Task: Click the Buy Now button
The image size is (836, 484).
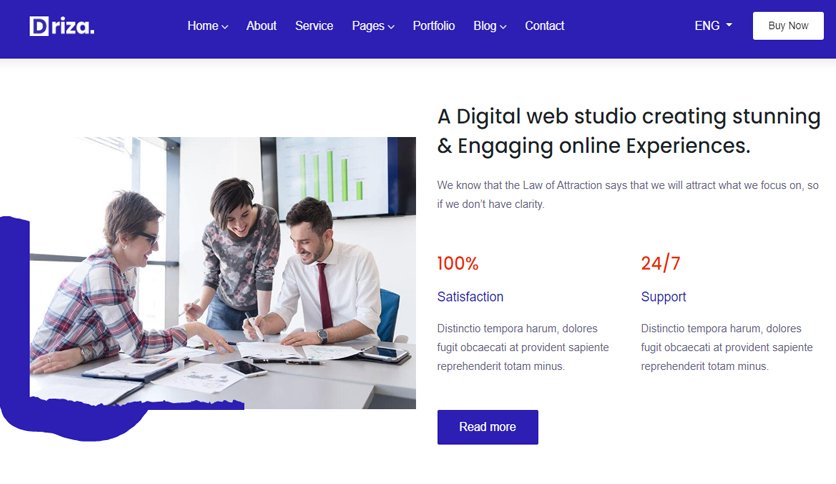Action: [x=788, y=26]
